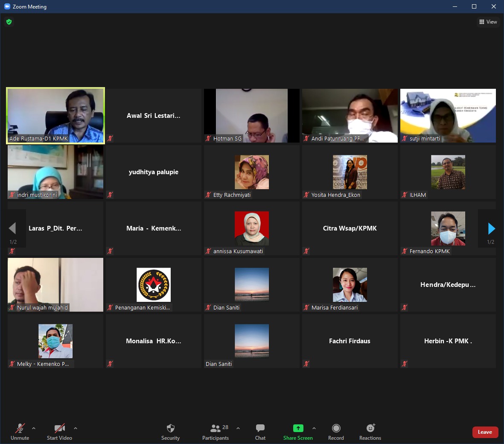Leave the meeting
The image size is (504, 444).
[x=485, y=432]
